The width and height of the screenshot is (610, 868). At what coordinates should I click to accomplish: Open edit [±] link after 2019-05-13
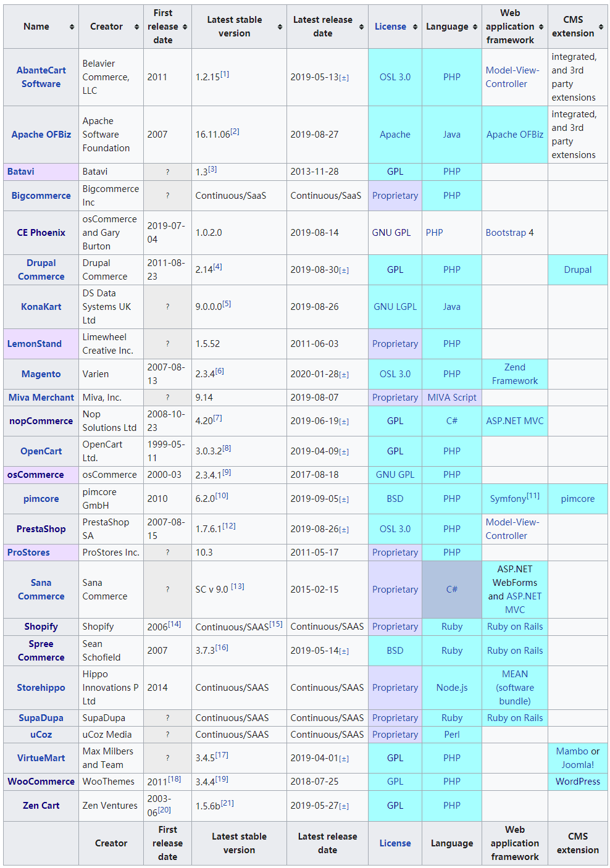pos(344,78)
